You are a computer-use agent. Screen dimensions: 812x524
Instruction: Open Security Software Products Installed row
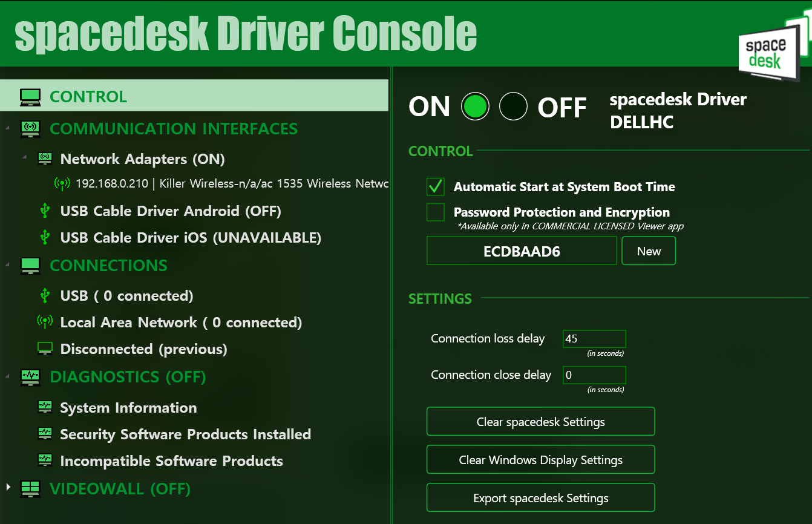point(186,434)
